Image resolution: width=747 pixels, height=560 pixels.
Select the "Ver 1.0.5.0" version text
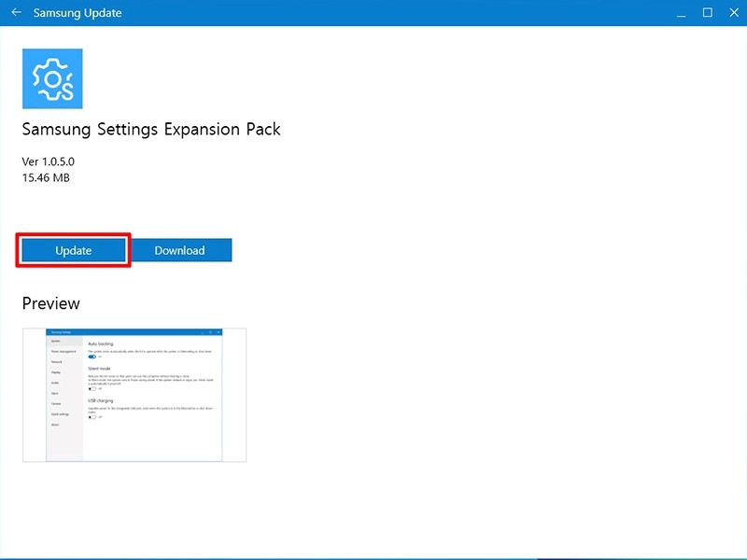(x=49, y=161)
